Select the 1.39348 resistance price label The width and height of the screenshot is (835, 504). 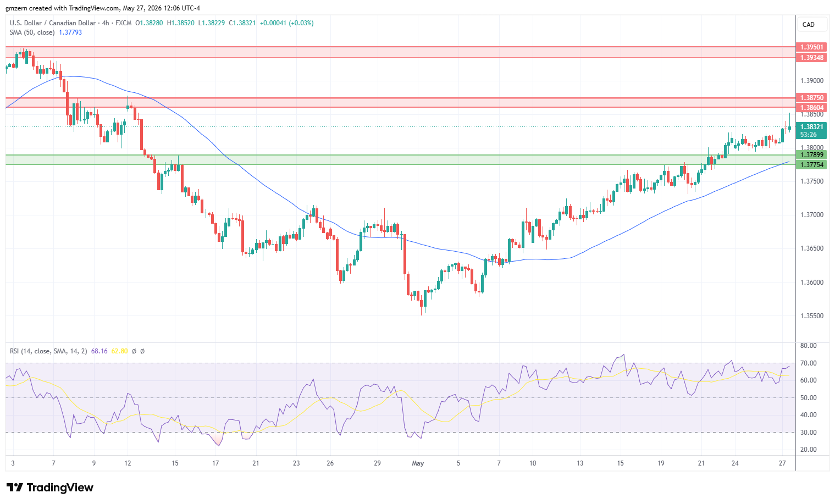click(811, 58)
